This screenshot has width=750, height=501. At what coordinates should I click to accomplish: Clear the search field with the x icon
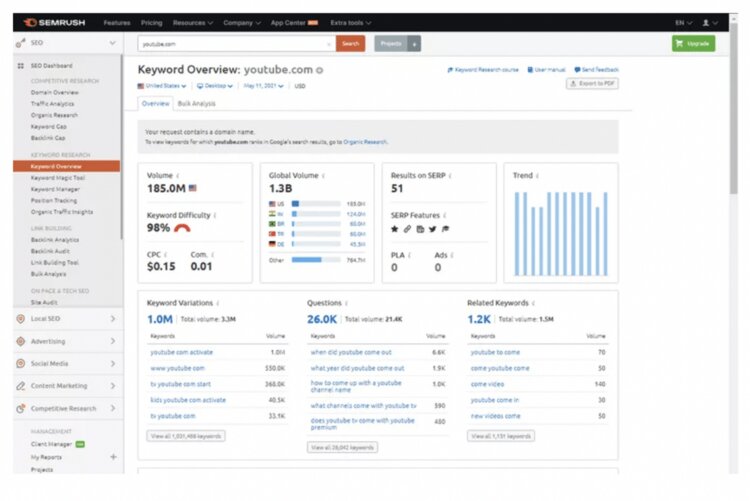click(329, 44)
